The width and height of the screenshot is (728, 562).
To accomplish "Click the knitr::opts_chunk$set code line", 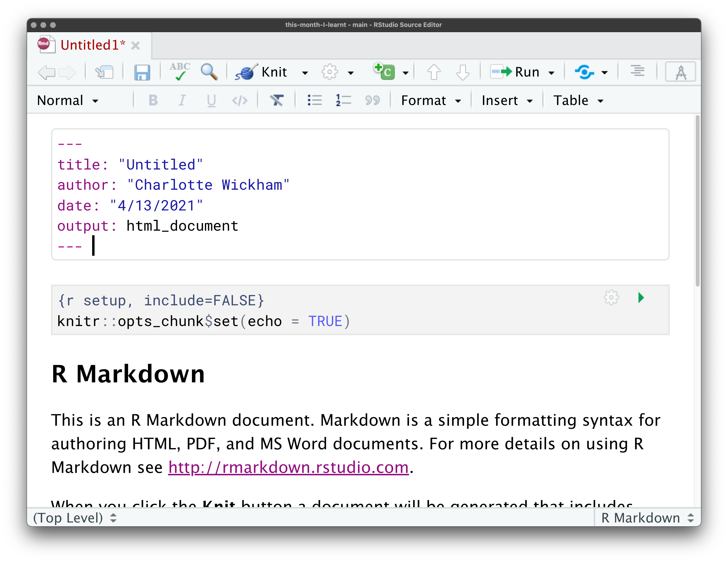I will point(204,321).
